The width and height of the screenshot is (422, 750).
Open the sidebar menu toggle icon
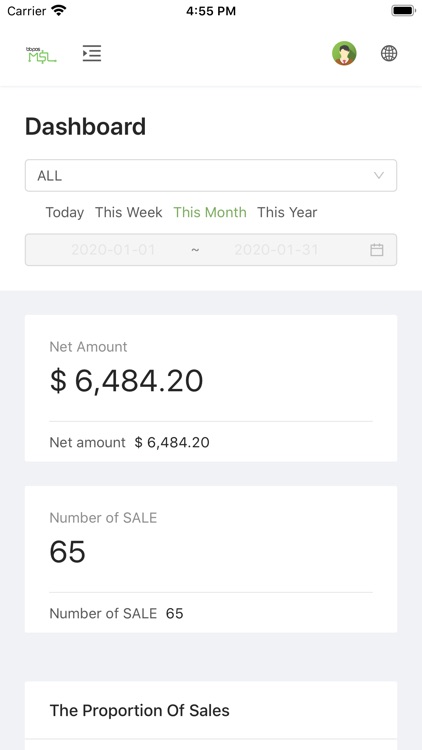click(92, 53)
